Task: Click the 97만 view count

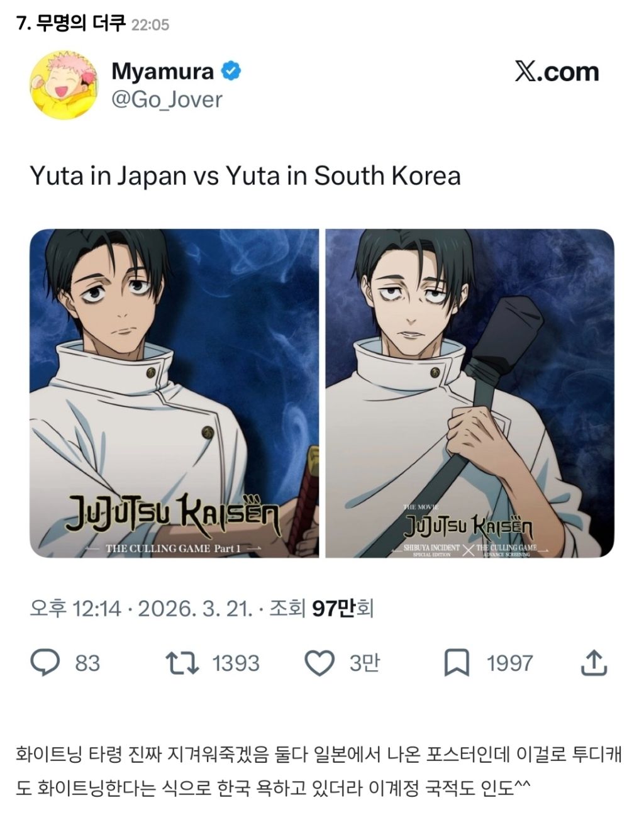Action: tap(335, 608)
